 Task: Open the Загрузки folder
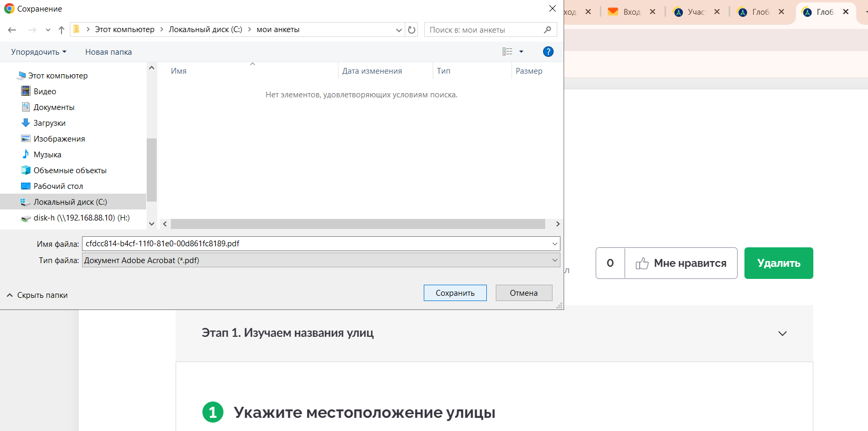[x=49, y=123]
